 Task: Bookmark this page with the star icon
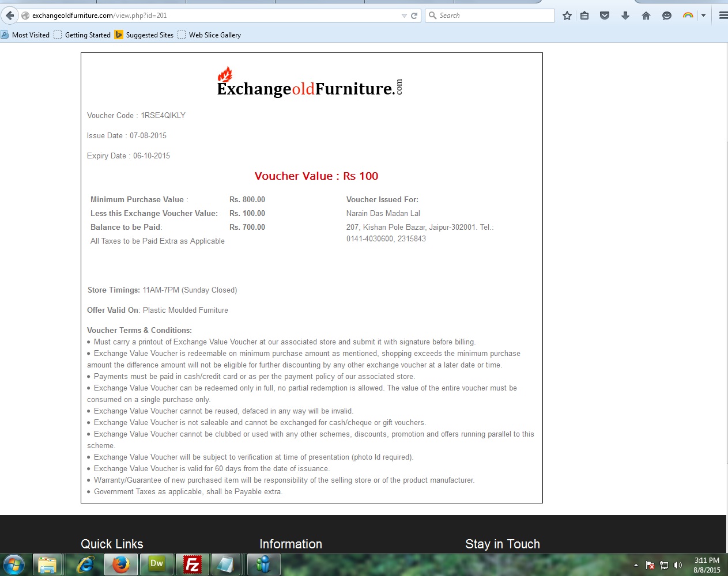[x=567, y=16]
